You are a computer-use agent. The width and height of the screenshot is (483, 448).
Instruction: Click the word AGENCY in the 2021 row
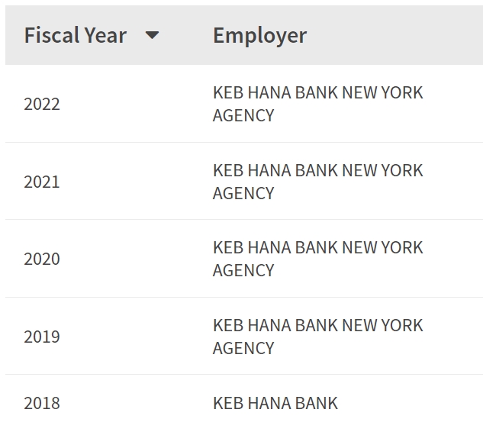pos(243,193)
